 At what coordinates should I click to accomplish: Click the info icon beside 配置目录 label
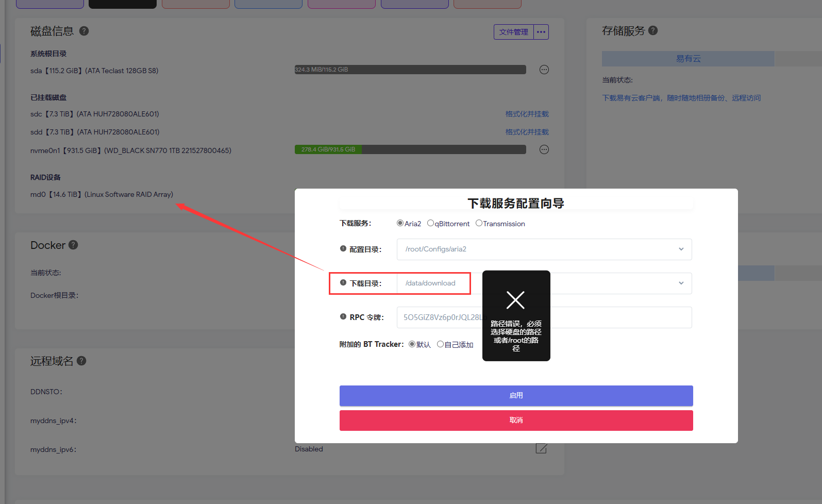coord(343,248)
